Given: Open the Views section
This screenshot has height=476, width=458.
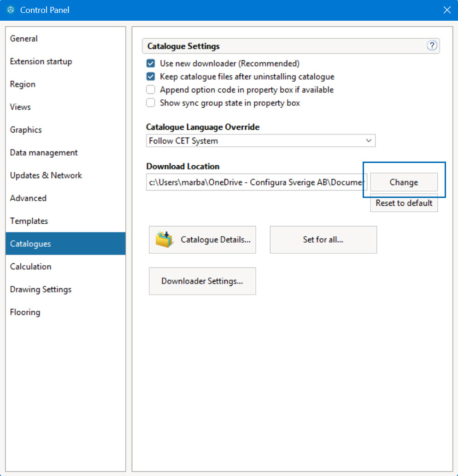Looking at the screenshot, I should 65,107.
